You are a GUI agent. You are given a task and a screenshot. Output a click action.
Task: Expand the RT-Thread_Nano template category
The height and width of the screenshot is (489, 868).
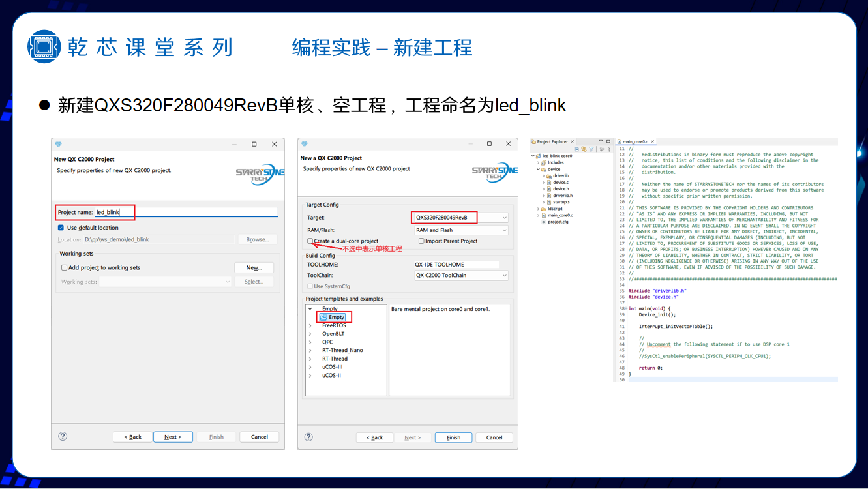point(310,350)
